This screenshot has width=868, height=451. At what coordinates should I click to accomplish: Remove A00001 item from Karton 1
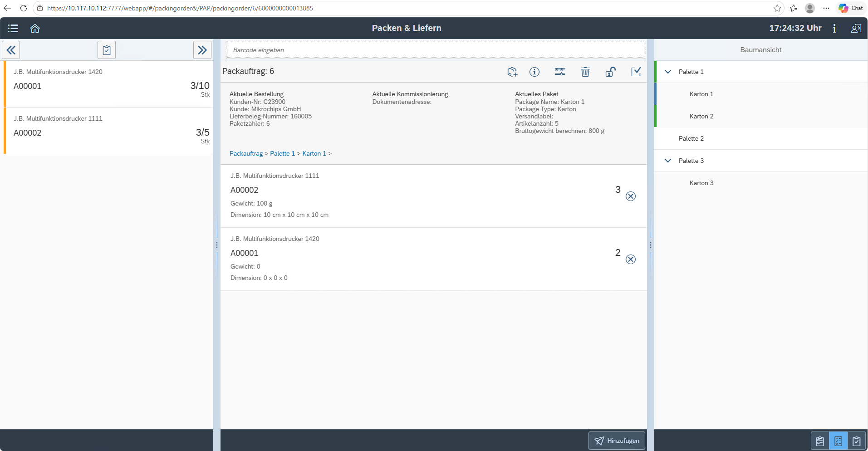coord(631,259)
